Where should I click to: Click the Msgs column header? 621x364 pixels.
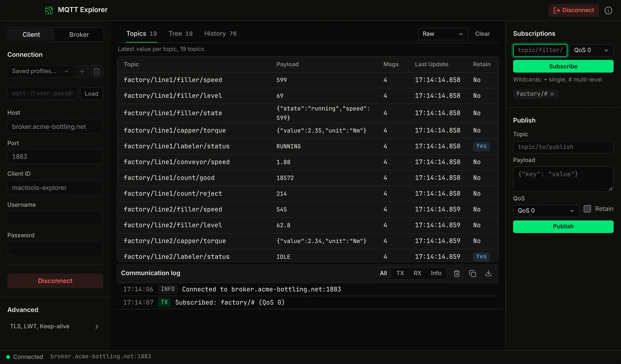(391, 64)
